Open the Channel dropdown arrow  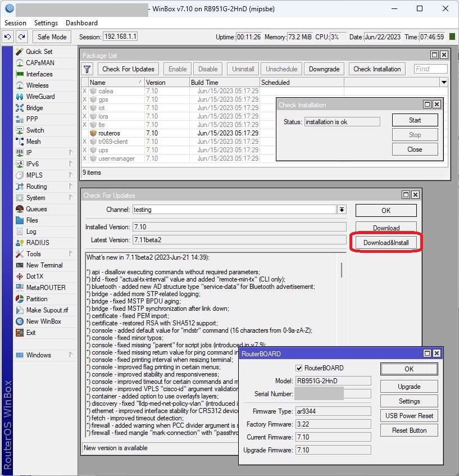click(x=342, y=210)
